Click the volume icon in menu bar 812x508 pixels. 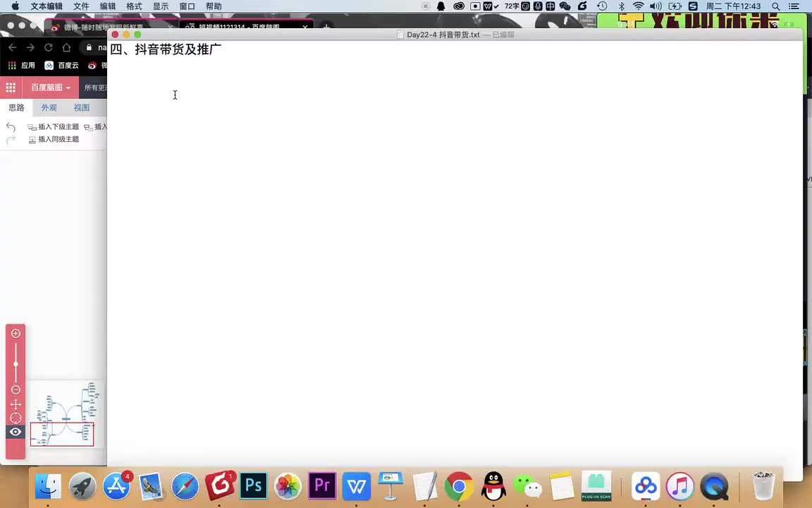click(x=656, y=6)
